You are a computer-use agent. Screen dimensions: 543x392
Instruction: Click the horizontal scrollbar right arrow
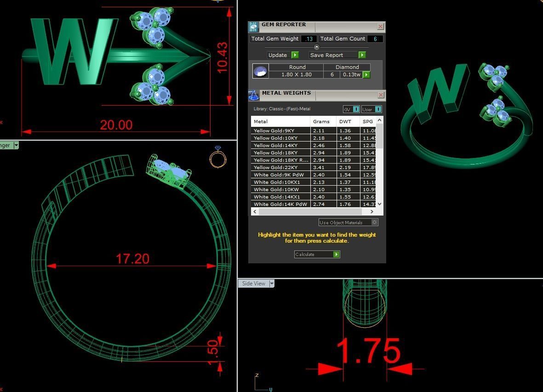click(x=372, y=211)
